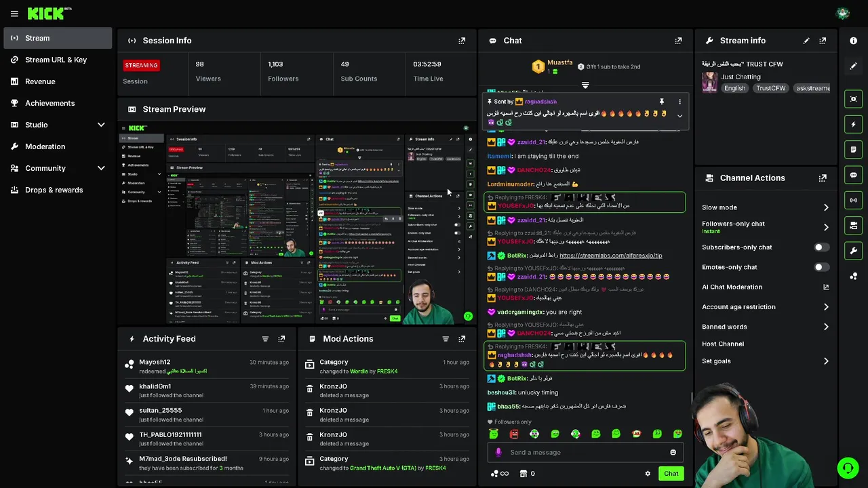Click the Just Chatting category thumbnail
Viewport: 868px width, 488px height.
coord(709,82)
